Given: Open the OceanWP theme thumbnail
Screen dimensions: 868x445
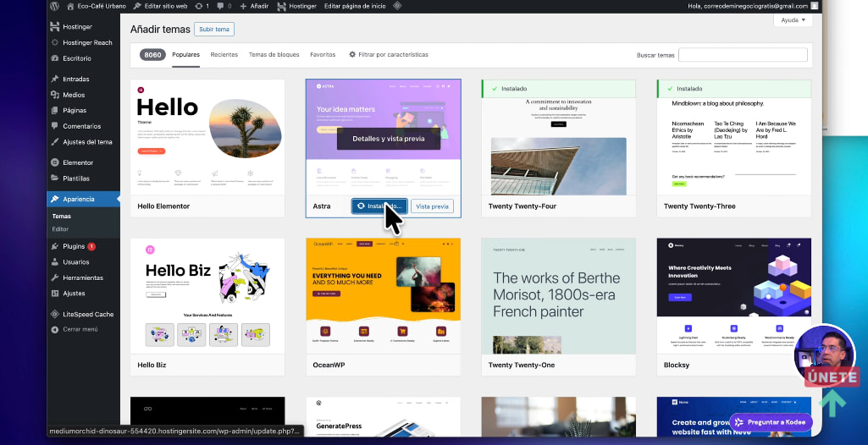Looking at the screenshot, I should 383,296.
